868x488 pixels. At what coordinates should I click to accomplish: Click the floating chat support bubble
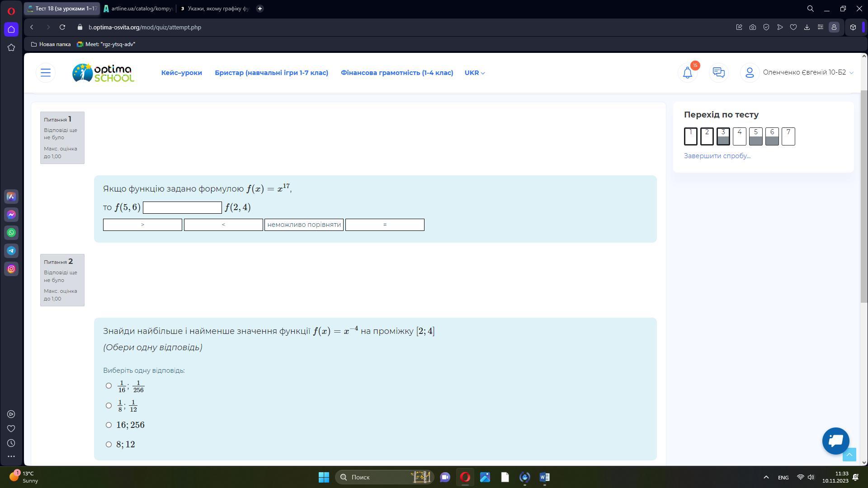click(x=835, y=441)
